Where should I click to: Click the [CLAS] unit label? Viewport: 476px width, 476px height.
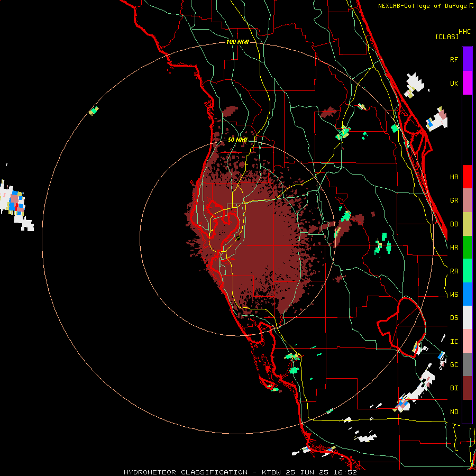[x=447, y=37]
